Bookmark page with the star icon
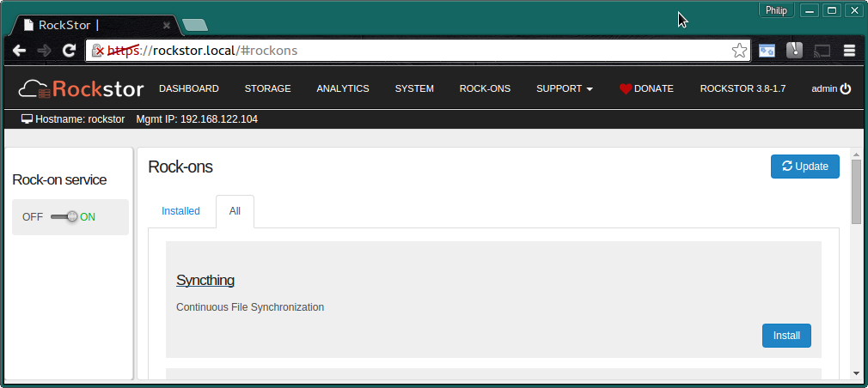 coord(739,51)
